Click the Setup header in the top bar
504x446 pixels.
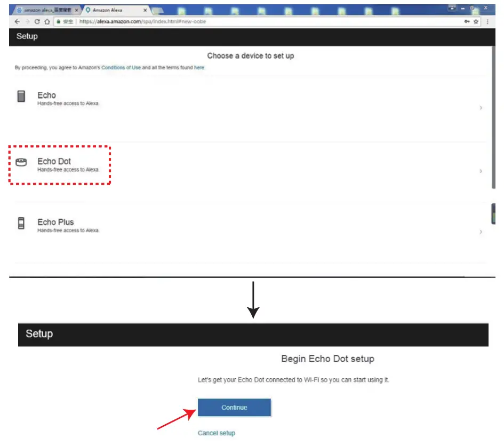pos(27,36)
